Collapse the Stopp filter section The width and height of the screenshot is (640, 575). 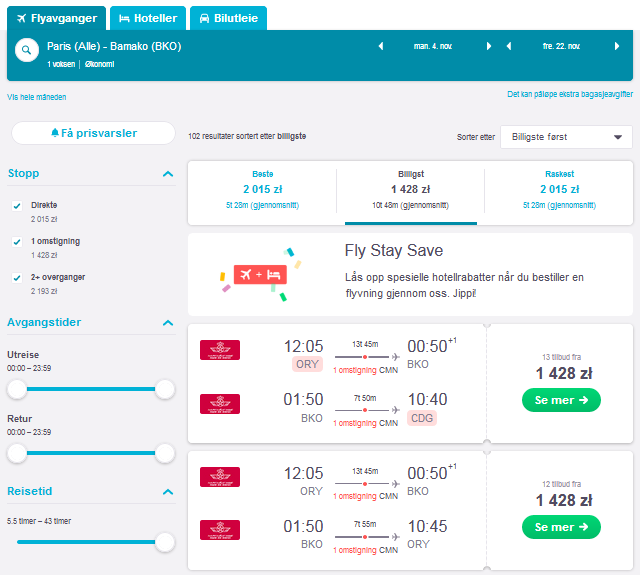(x=168, y=174)
